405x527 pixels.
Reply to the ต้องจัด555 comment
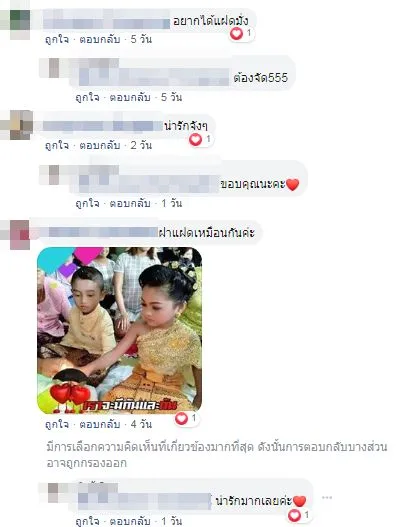click(x=130, y=97)
